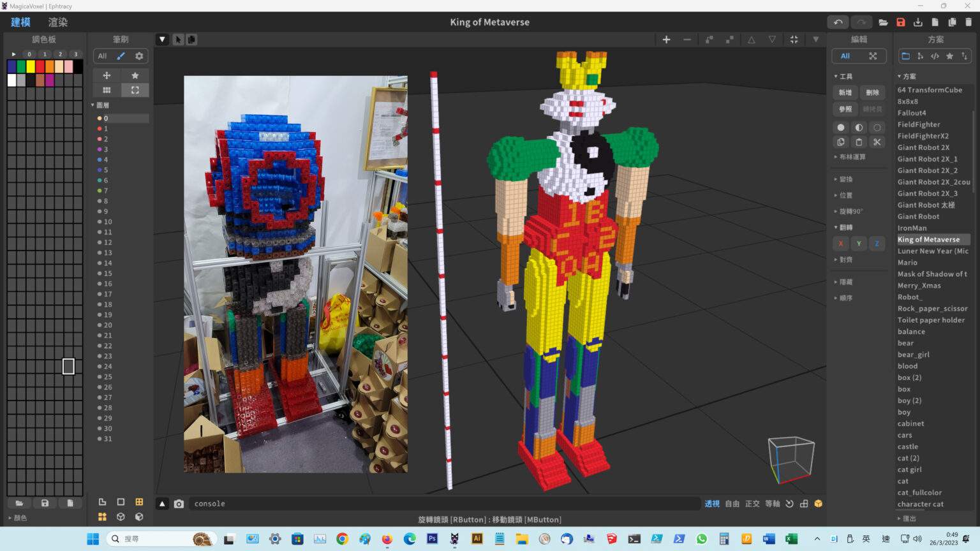Switch camera to 透視 perspective mode
This screenshot has width=980, height=551.
point(712,504)
